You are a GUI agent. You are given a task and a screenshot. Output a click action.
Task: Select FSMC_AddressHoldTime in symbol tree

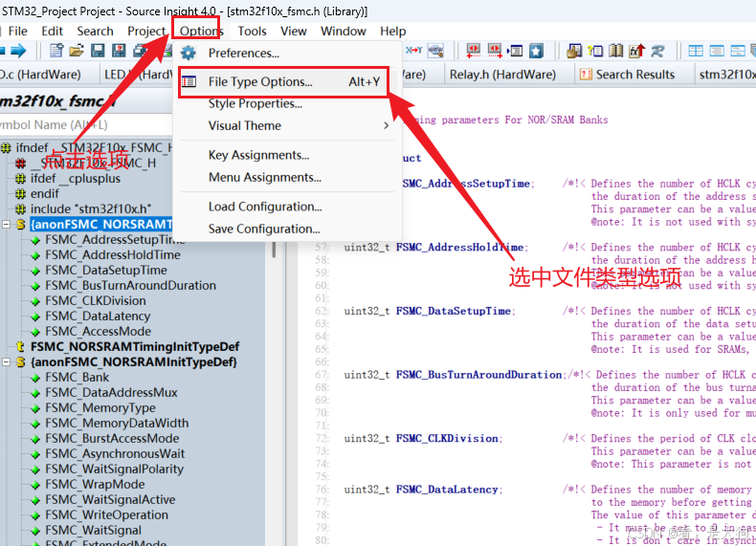(113, 255)
